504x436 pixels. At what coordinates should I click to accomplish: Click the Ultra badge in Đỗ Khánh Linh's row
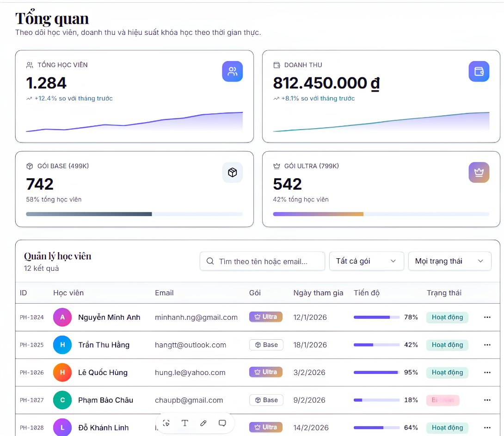[x=266, y=427]
